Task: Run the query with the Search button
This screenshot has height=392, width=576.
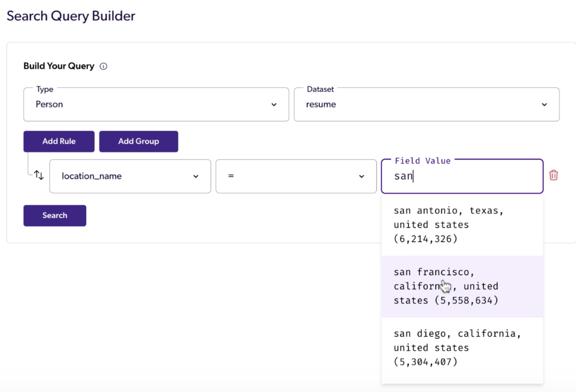Action: point(55,216)
